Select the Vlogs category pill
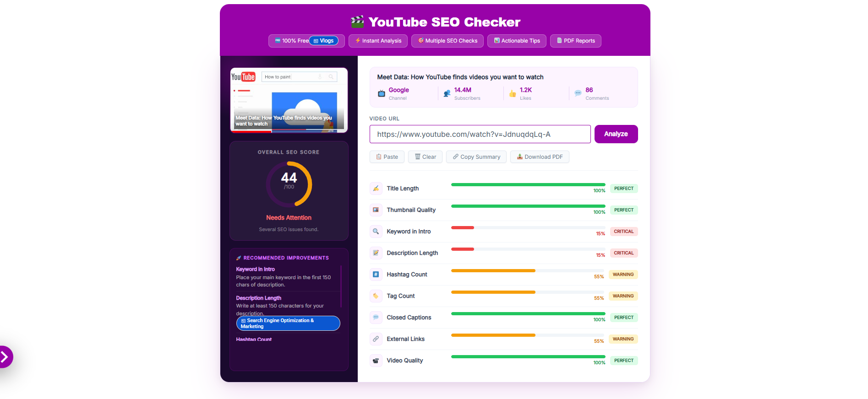The height and width of the screenshot is (399, 868). tap(324, 41)
